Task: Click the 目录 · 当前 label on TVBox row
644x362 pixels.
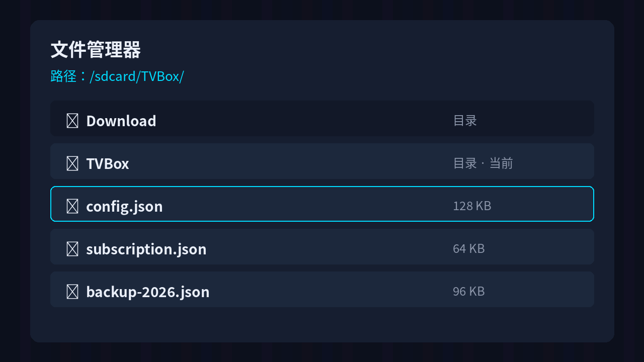Action: (x=483, y=163)
